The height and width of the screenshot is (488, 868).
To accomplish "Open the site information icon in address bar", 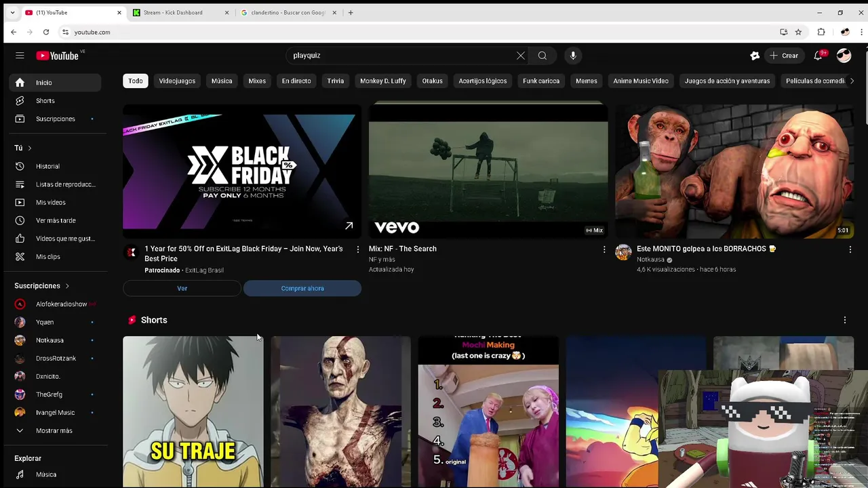I will (65, 32).
